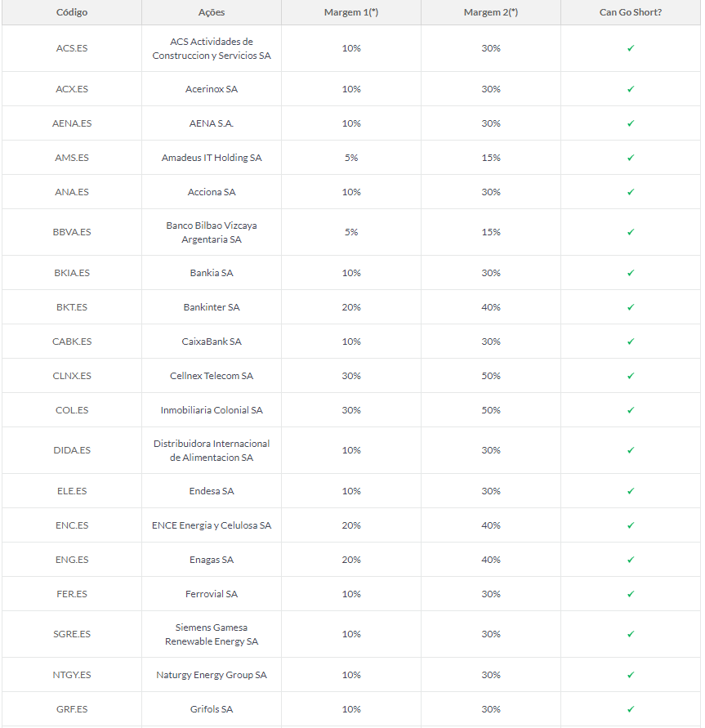Click the checkmark in the DIDA.ES row

[631, 450]
